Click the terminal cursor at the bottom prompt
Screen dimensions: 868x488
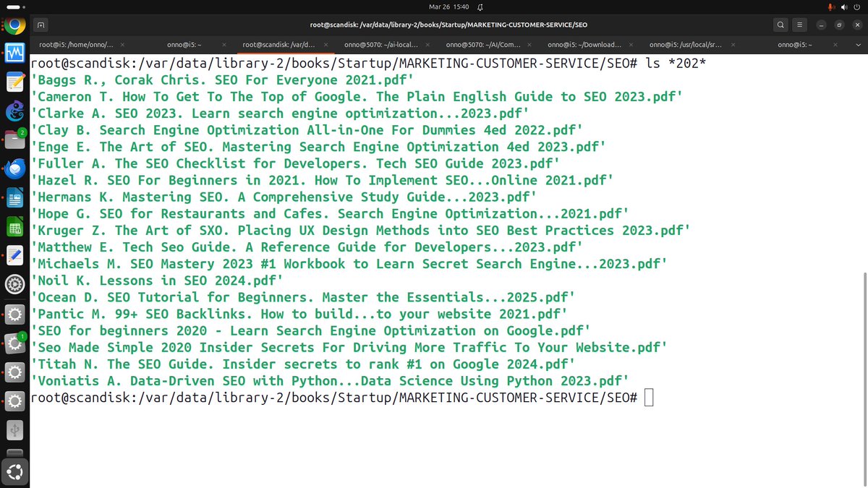[x=649, y=398]
